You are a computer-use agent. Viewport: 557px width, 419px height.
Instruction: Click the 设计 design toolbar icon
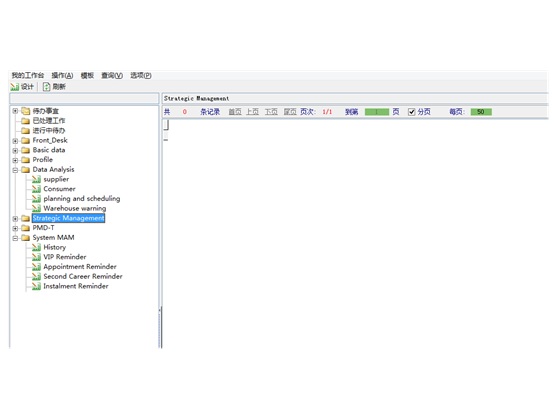click(15, 87)
